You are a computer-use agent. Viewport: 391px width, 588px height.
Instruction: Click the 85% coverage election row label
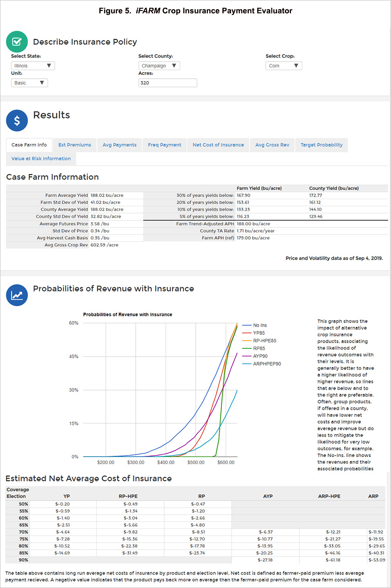pyautogui.click(x=23, y=553)
